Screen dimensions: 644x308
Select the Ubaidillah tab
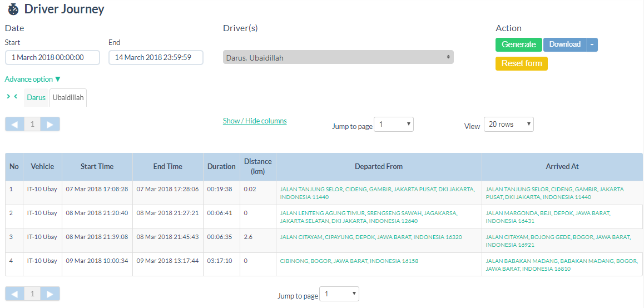pyautogui.click(x=68, y=97)
